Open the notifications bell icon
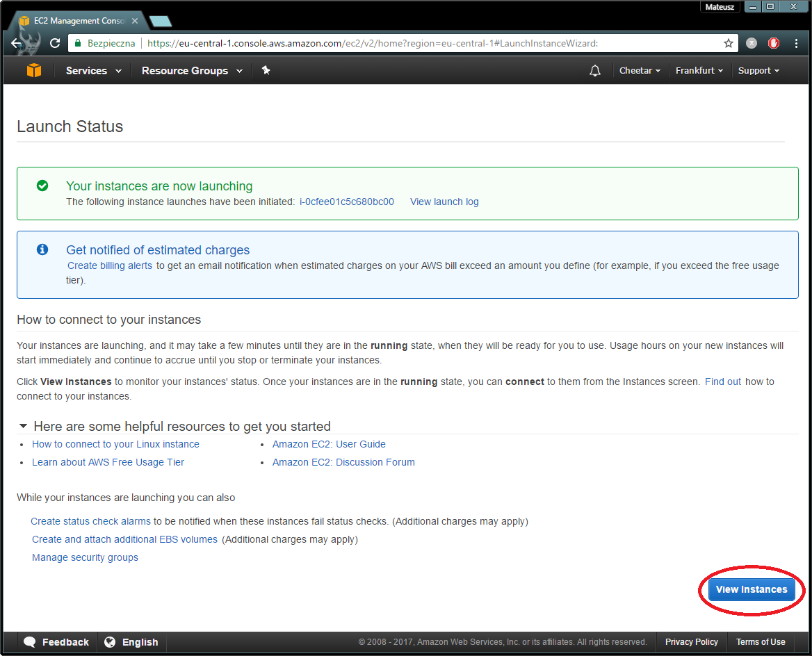Image resolution: width=812 pixels, height=656 pixels. click(594, 71)
